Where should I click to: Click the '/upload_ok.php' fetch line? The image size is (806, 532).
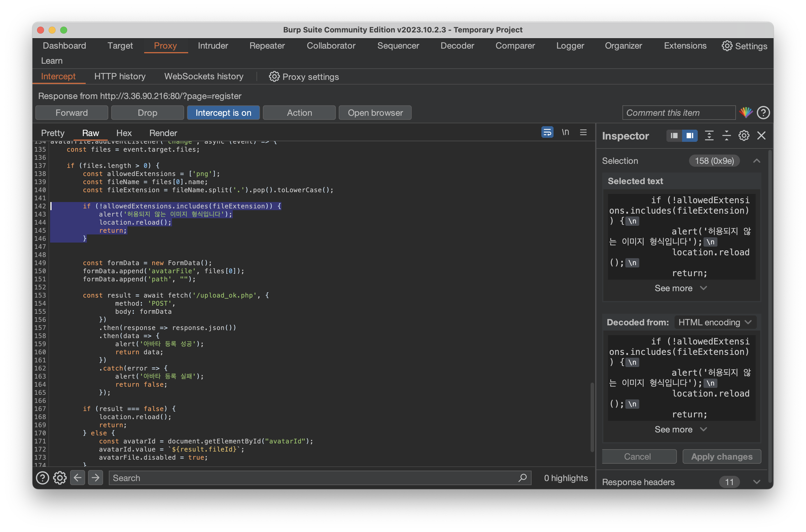tap(176, 295)
